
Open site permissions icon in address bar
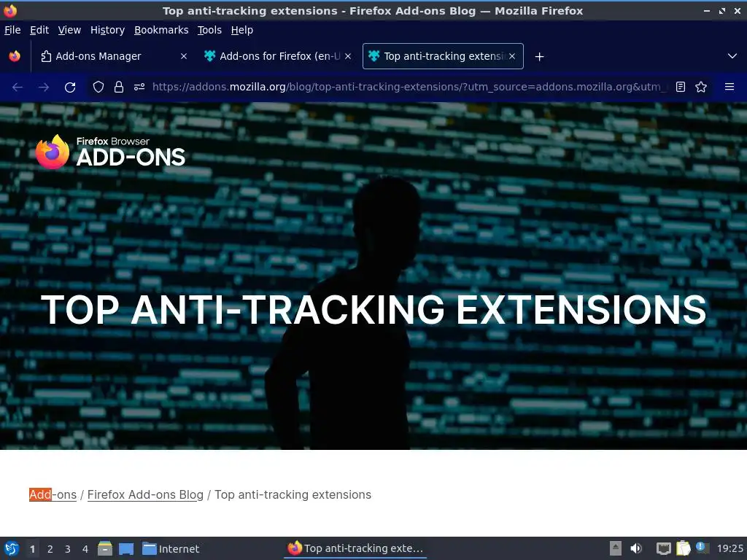coord(139,87)
